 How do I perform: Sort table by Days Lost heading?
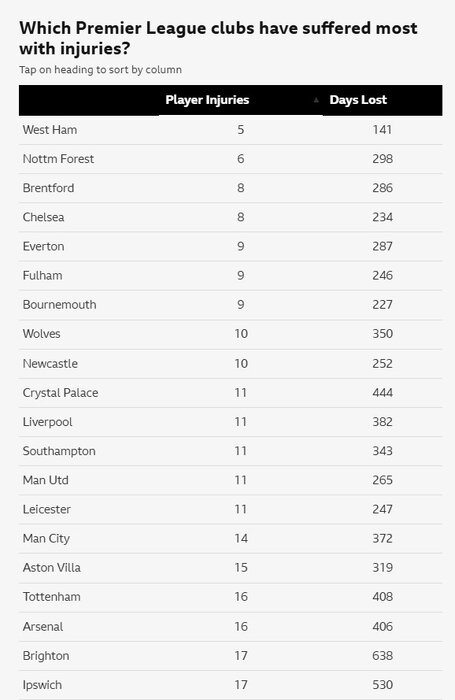pyautogui.click(x=358, y=100)
